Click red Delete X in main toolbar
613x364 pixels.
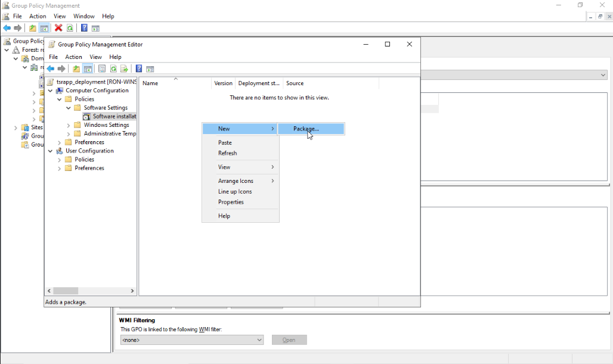[x=58, y=28]
